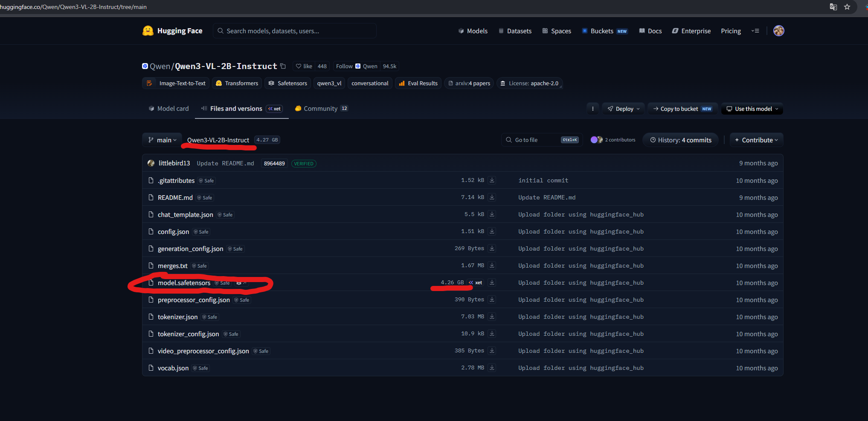Click the Safe badge next to merges.txt
Image resolution: width=868 pixels, height=421 pixels.
pos(199,266)
